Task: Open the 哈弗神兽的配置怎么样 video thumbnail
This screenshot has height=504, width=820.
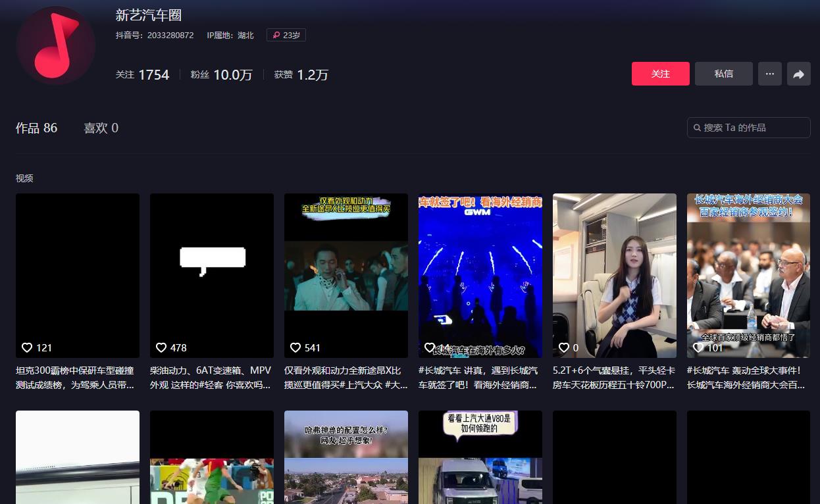Action: pyautogui.click(x=346, y=457)
